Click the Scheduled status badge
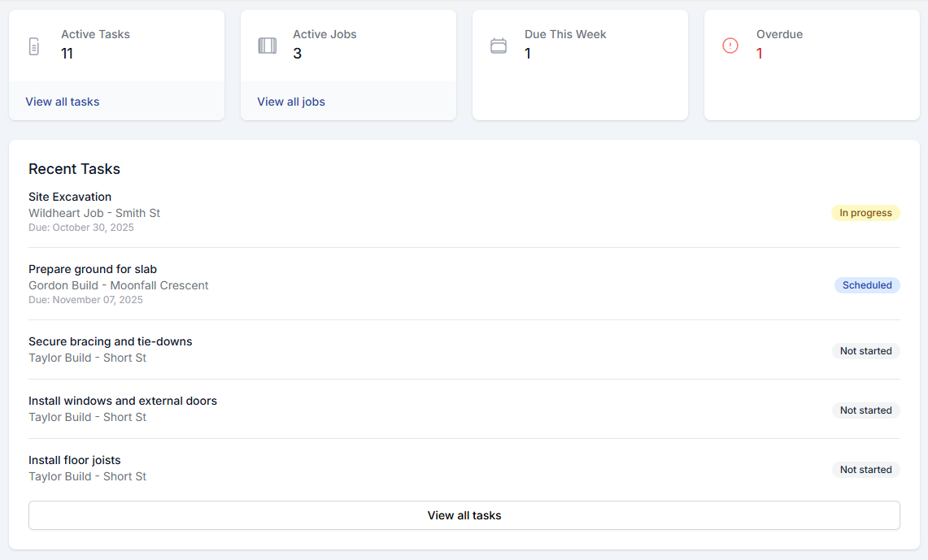This screenshot has height=560, width=928. pyautogui.click(x=867, y=285)
